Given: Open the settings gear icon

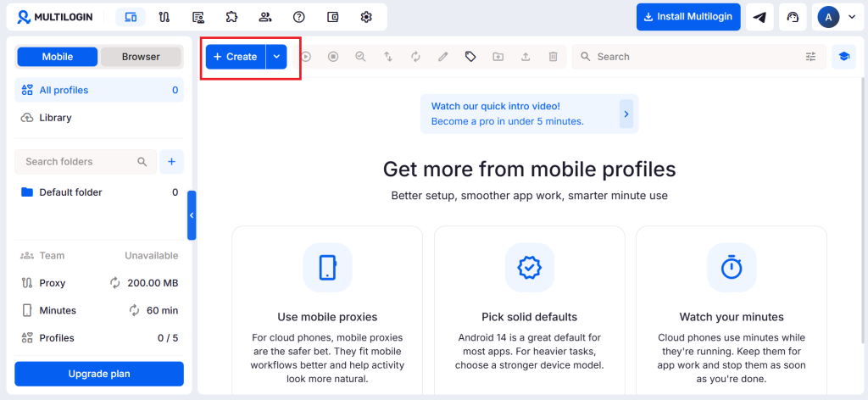Looking at the screenshot, I should pos(366,17).
